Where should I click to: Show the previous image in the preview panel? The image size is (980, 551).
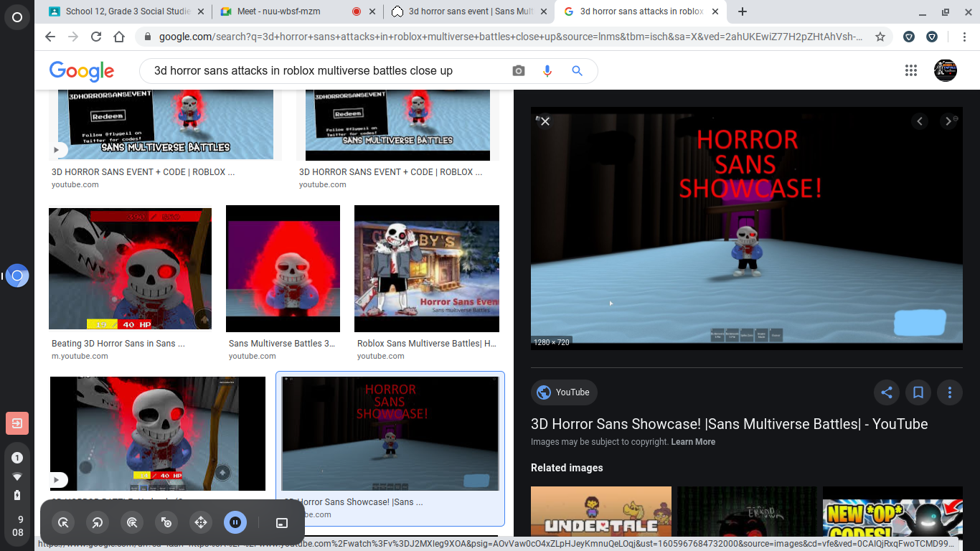click(x=920, y=121)
